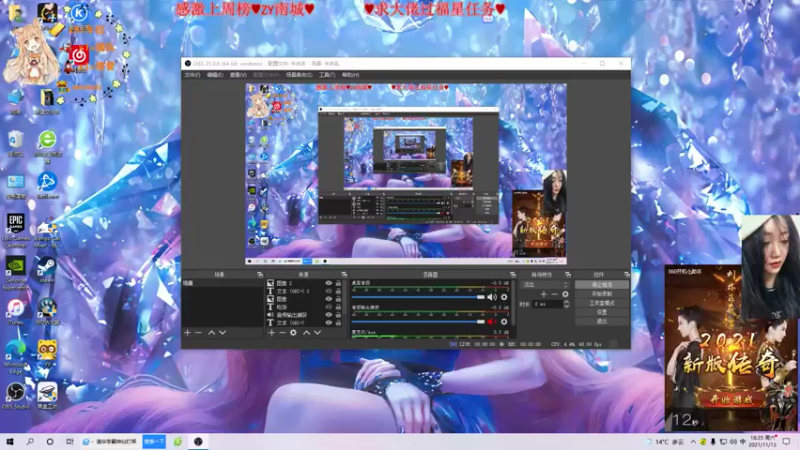This screenshot has width=800, height=450.
Task: Open the 工具(T) menu in OBS
Action: pos(327,75)
